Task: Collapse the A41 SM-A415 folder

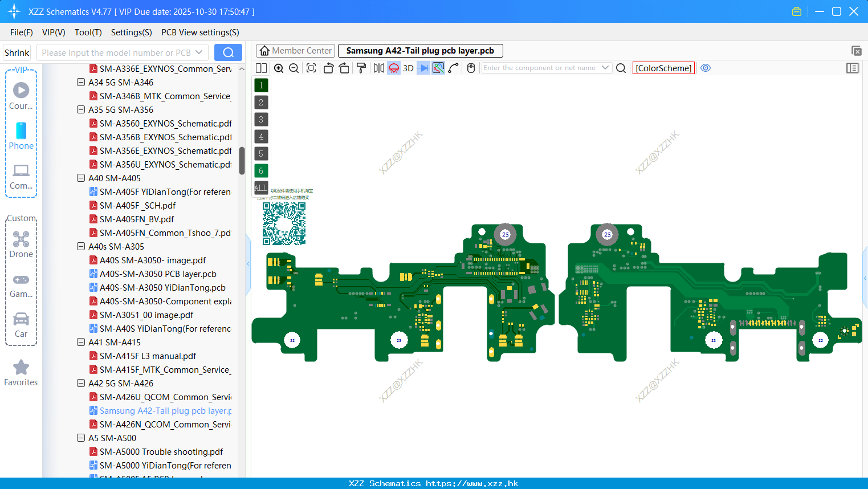Action: 81,342
